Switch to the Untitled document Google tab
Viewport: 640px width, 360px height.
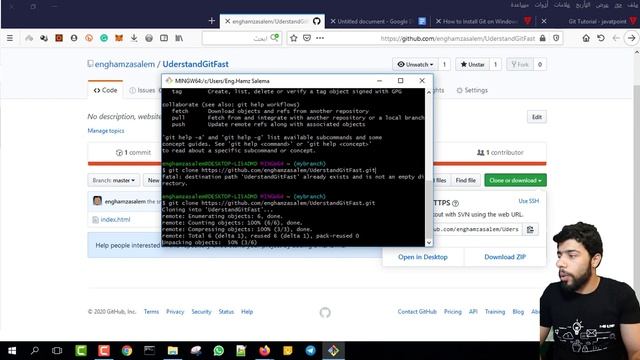378,21
